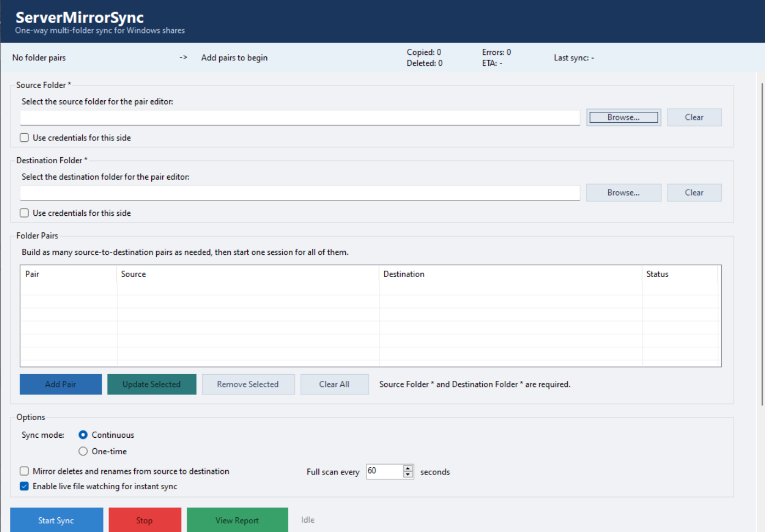The image size is (765, 532).
Task: Click Update Selected button
Action: (x=152, y=385)
